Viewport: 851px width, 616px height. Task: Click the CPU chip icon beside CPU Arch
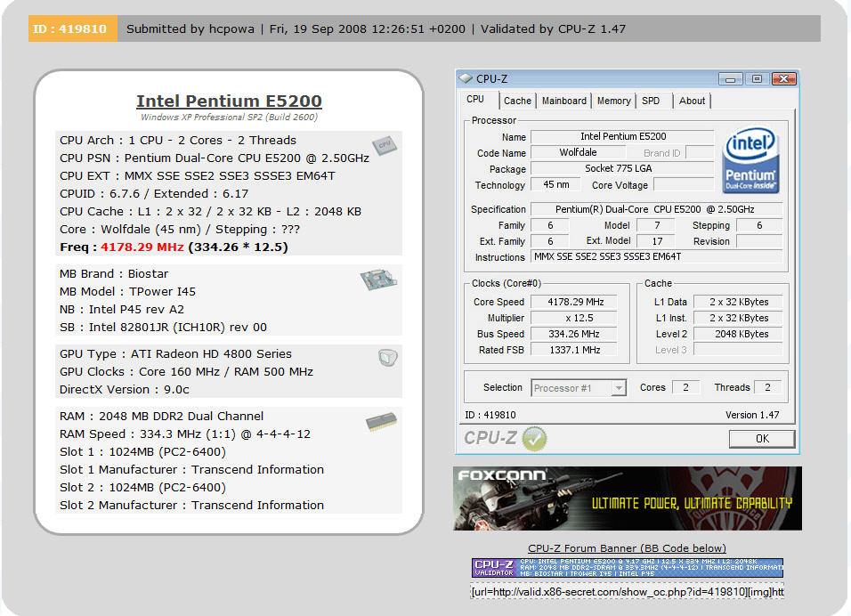pos(385,145)
